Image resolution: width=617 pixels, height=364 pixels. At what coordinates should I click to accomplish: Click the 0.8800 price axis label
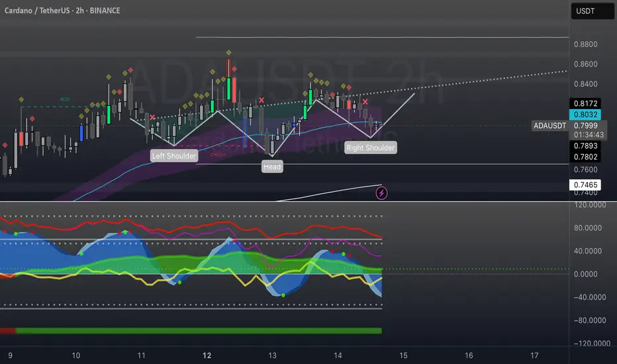(585, 44)
